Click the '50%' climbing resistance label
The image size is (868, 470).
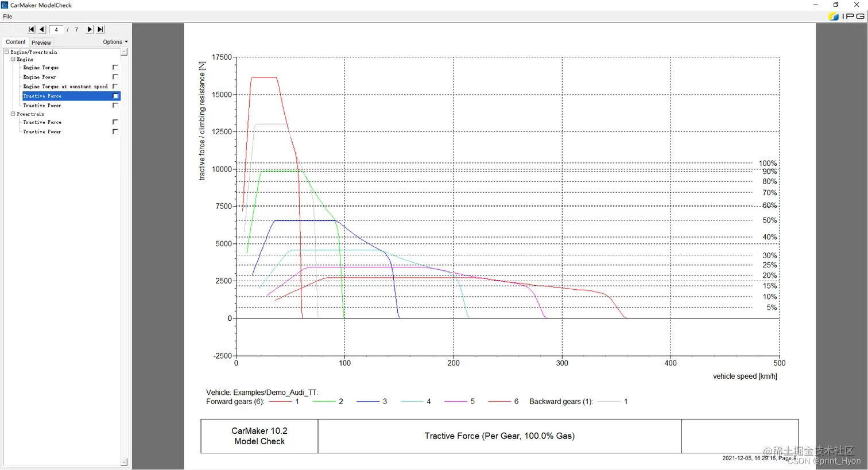(x=769, y=220)
